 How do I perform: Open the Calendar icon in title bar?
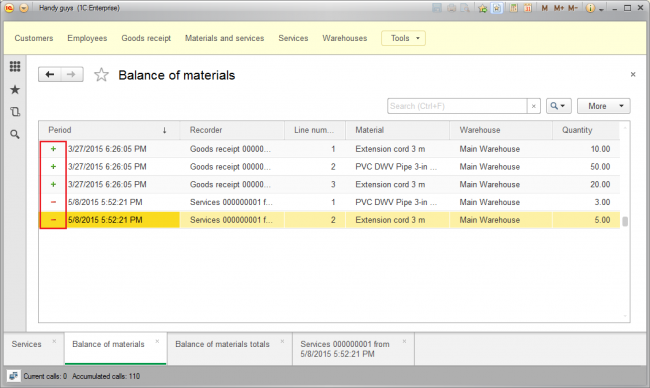tap(528, 8)
